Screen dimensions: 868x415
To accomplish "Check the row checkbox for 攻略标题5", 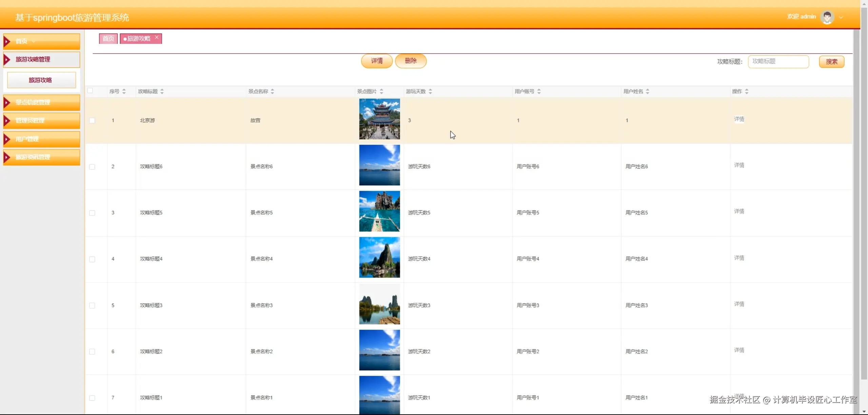I will pyautogui.click(x=92, y=213).
